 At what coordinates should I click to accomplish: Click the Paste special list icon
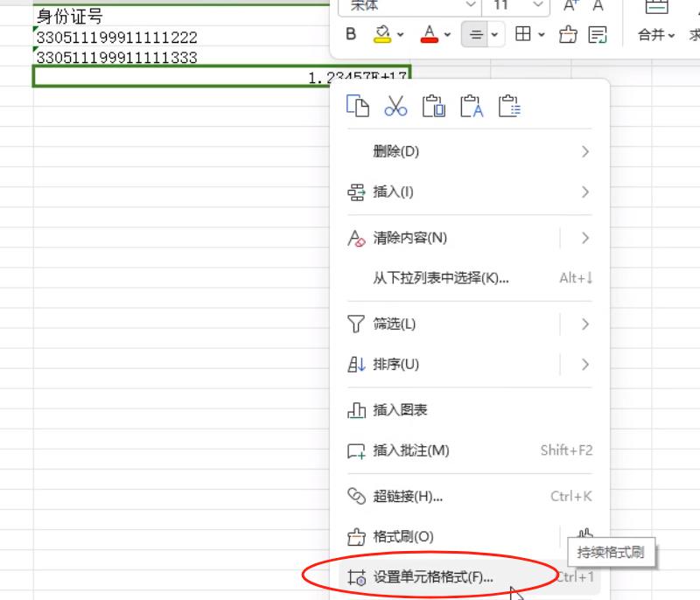509,106
